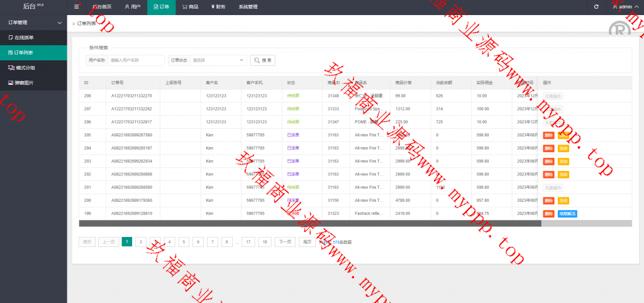Click 下一页 next page button
This screenshot has height=303, width=644.
point(284,241)
